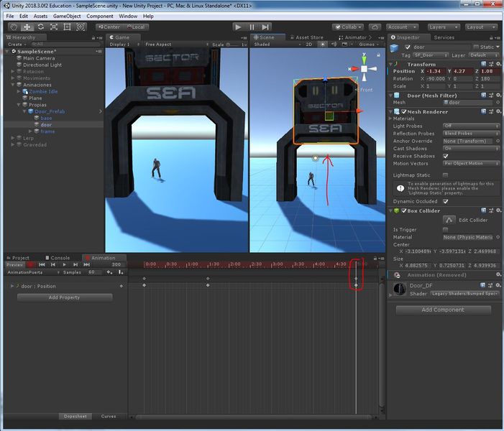Start Play mode
The image size is (504, 431).
[238, 27]
